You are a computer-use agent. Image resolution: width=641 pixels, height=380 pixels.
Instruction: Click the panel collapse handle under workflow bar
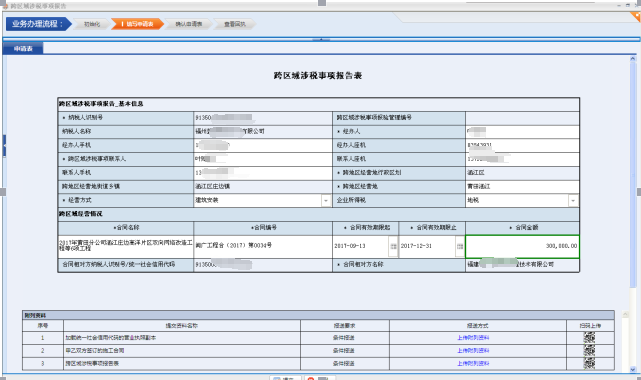pyautogui.click(x=321, y=39)
